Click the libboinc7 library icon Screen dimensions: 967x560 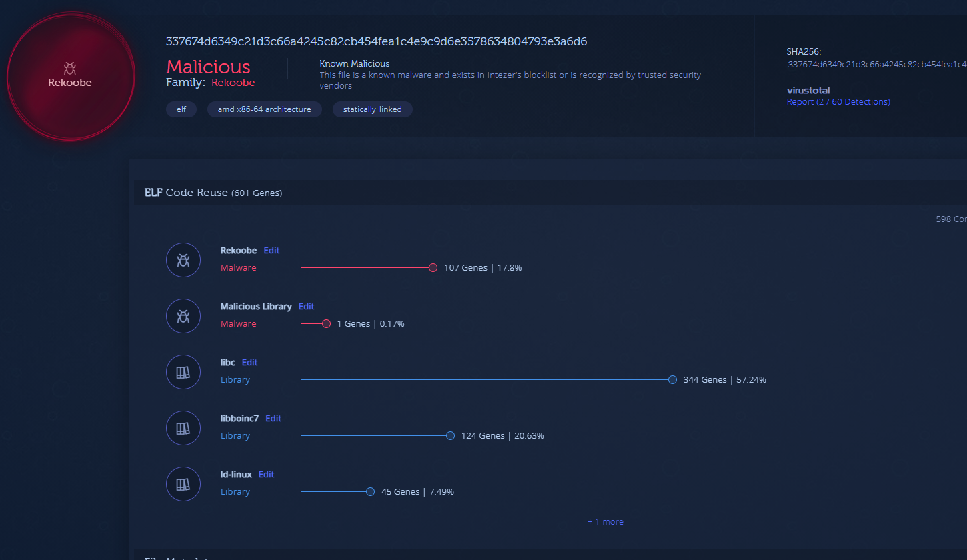183,428
